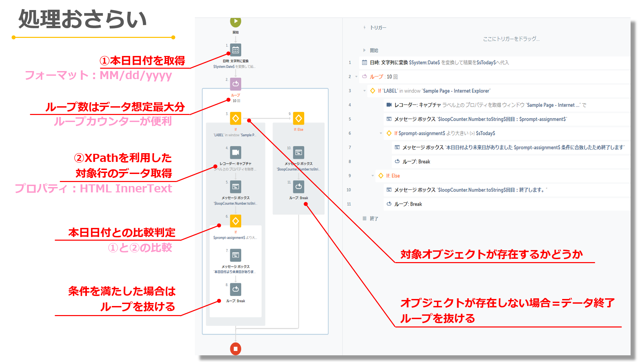Click flow label $prompt-assignment$ より大

(x=235, y=238)
